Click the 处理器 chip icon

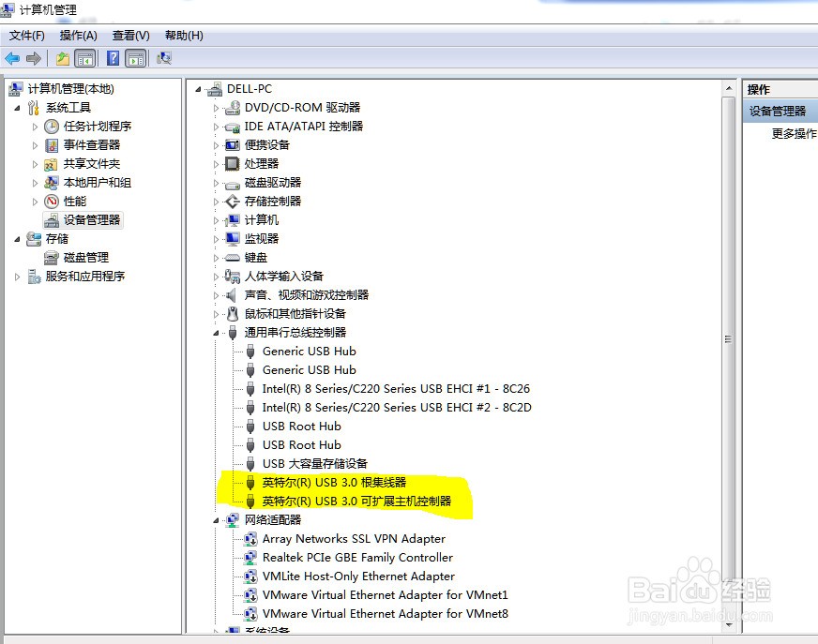point(232,164)
